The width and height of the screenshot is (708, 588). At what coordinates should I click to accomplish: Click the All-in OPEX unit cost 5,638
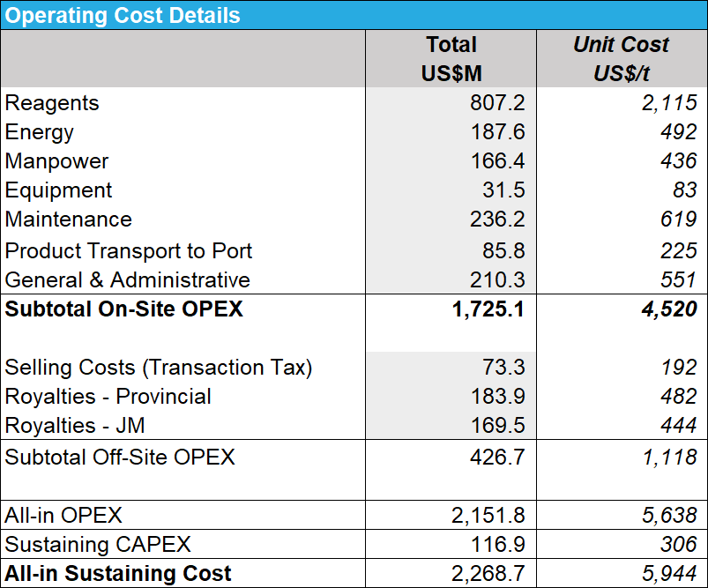[670, 516]
